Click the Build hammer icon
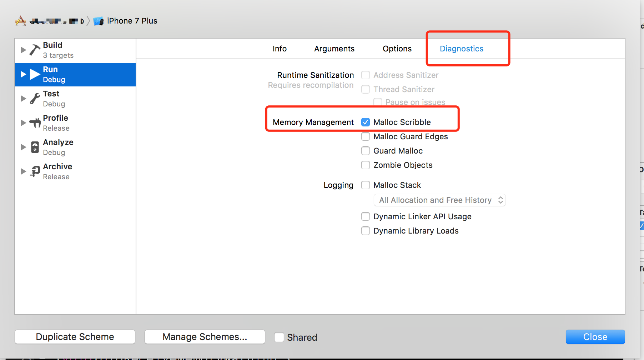 coord(35,50)
